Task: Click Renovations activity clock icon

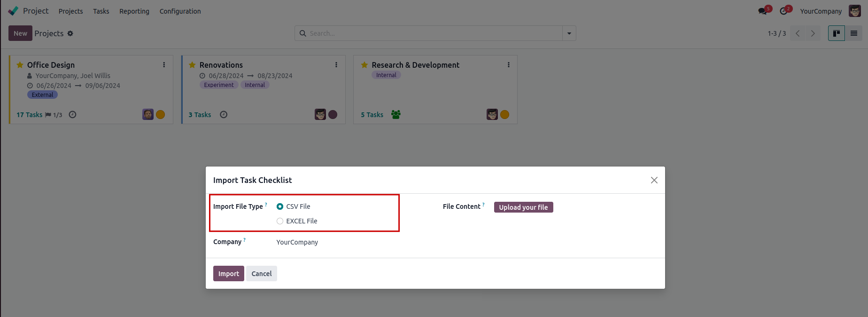Action: click(224, 115)
